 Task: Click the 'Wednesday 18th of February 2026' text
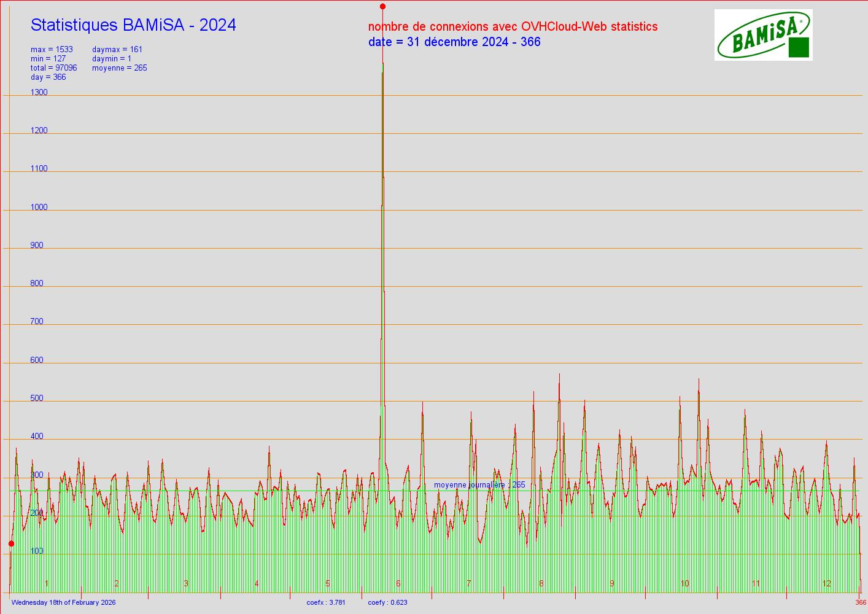63,602
